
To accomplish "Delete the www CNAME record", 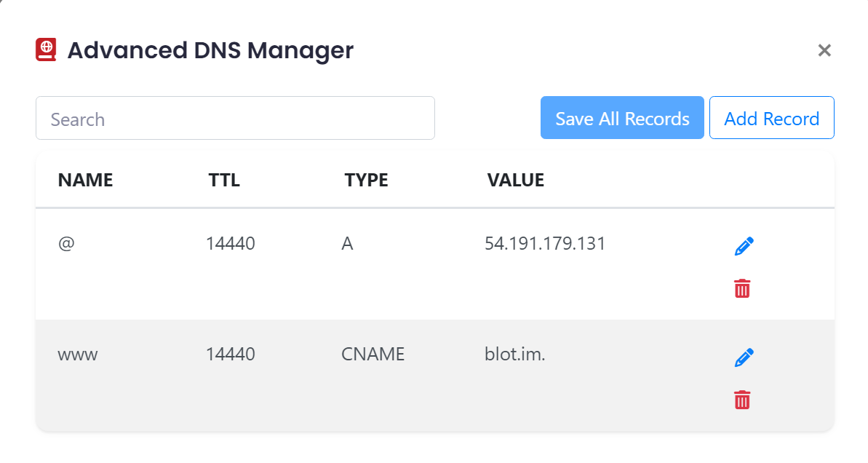I will (742, 400).
